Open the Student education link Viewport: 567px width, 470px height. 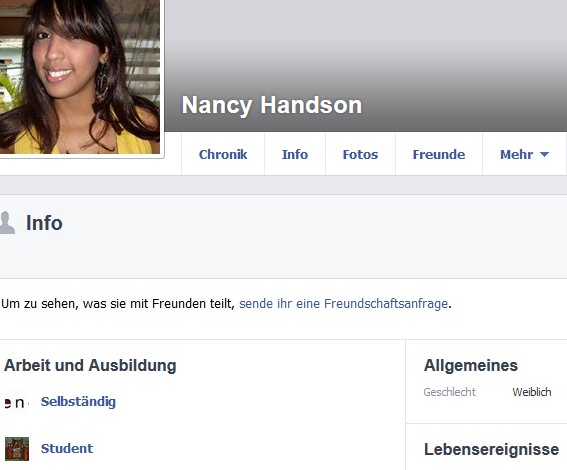67,449
